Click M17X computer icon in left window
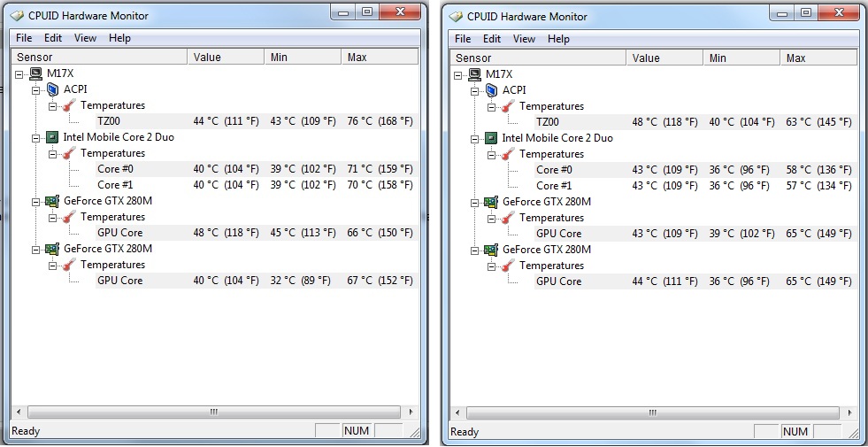This screenshot has height=447, width=868. tap(36, 73)
